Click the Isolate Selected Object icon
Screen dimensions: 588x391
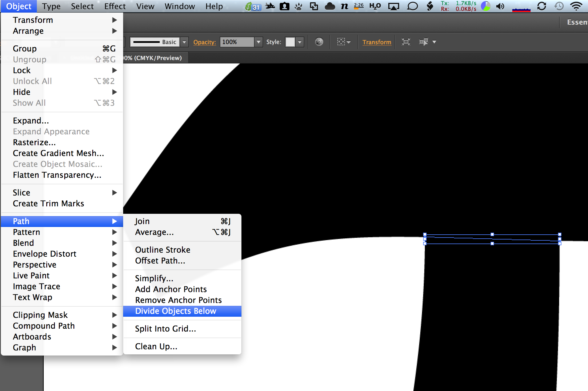click(x=406, y=42)
